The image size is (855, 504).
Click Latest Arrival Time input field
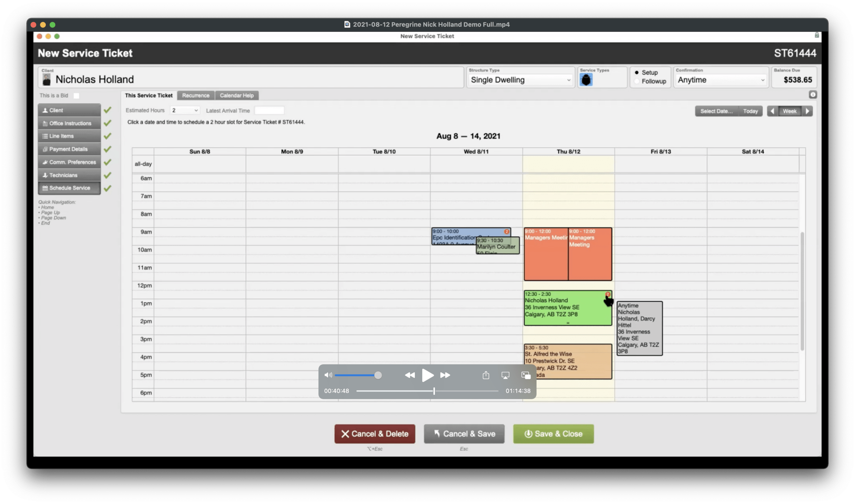click(269, 110)
